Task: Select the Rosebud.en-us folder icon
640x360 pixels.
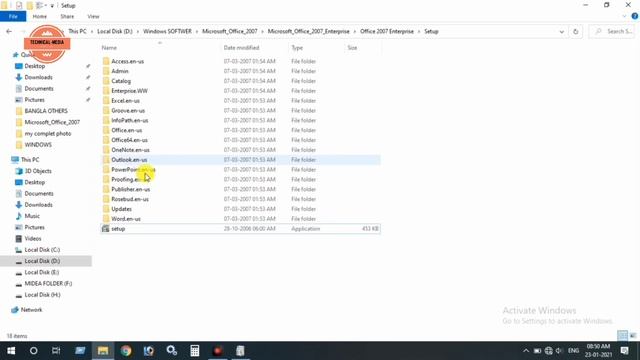Action: pyautogui.click(x=106, y=199)
